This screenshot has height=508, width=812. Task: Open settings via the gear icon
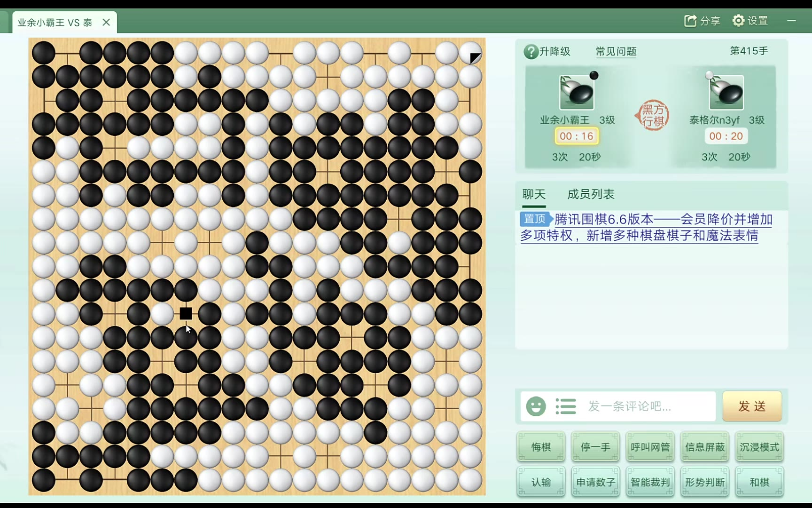point(738,21)
